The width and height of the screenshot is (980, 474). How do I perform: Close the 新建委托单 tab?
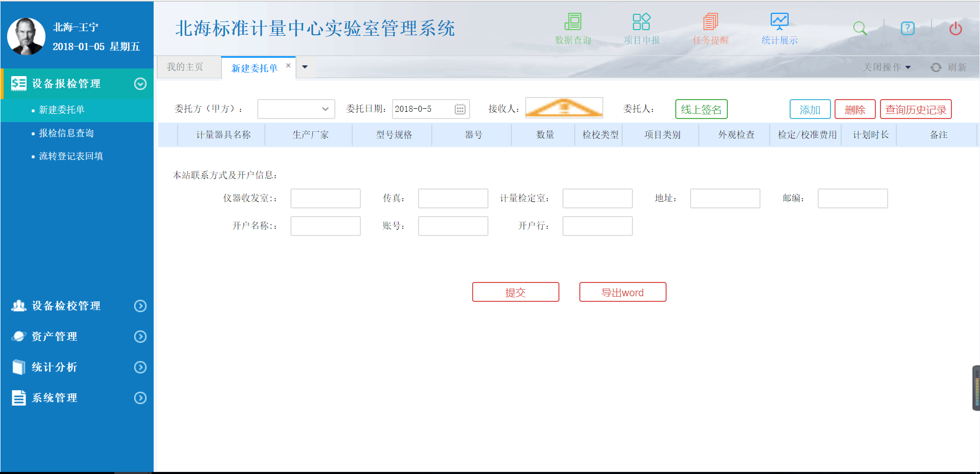pos(288,65)
